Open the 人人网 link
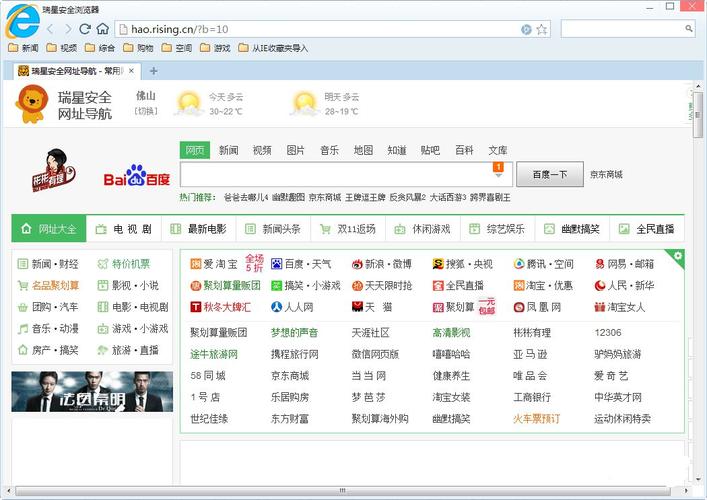 [292, 307]
